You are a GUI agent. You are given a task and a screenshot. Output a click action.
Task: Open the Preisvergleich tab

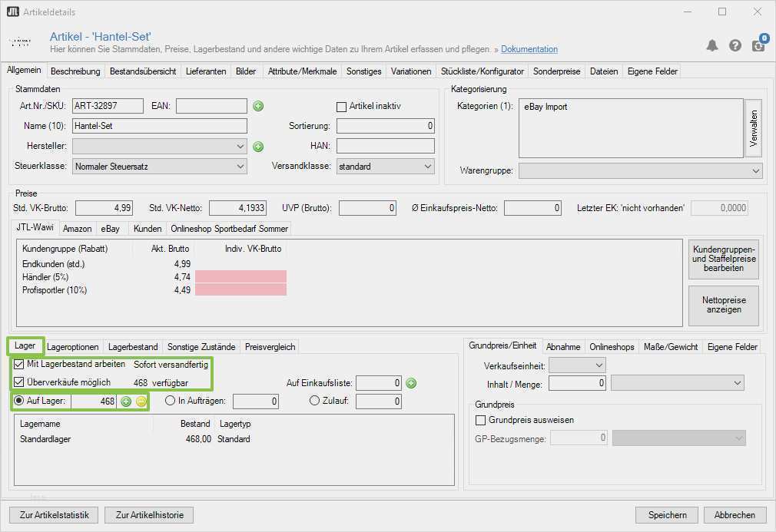[x=270, y=346]
